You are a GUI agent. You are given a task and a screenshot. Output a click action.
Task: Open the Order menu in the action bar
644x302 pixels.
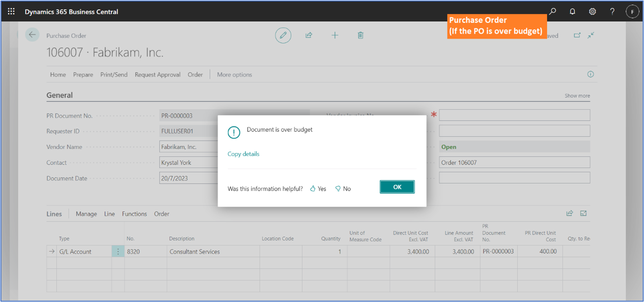click(195, 75)
